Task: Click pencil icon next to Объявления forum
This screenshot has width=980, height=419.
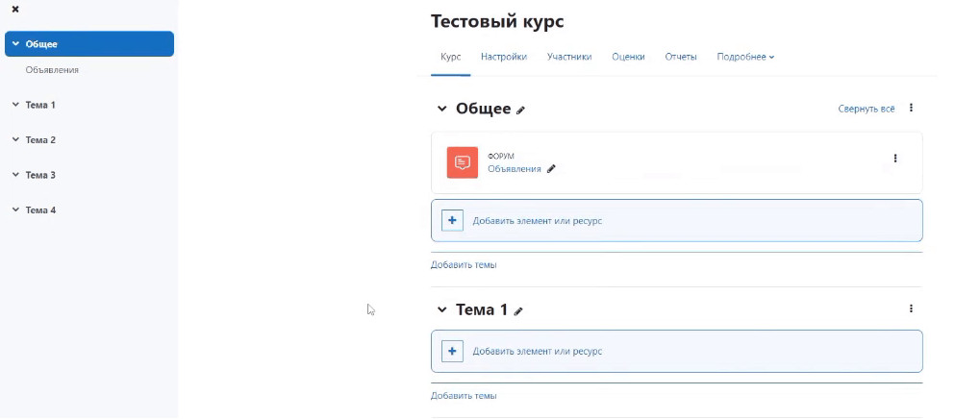Action: [x=552, y=169]
